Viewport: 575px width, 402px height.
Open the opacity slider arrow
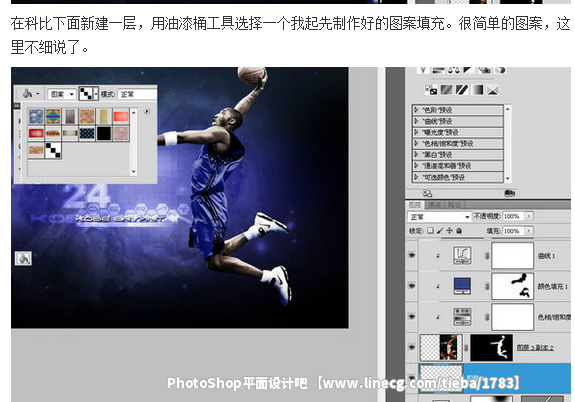pyautogui.click(x=529, y=216)
